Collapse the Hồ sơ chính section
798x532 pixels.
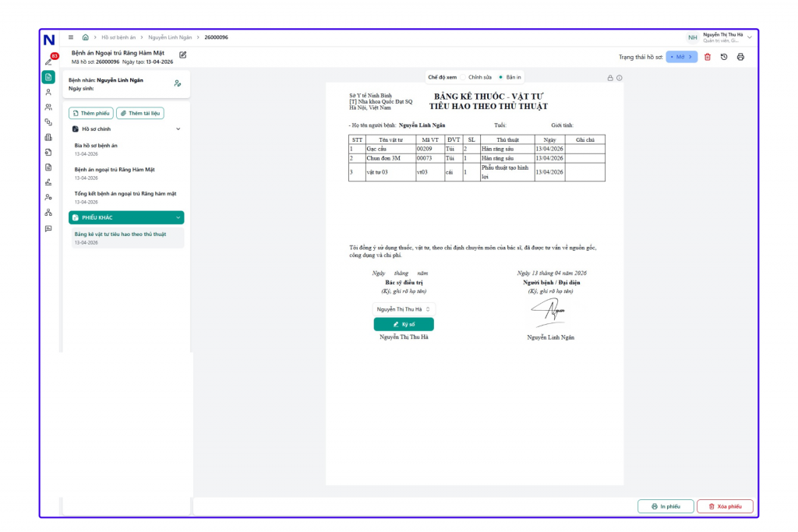click(x=178, y=129)
